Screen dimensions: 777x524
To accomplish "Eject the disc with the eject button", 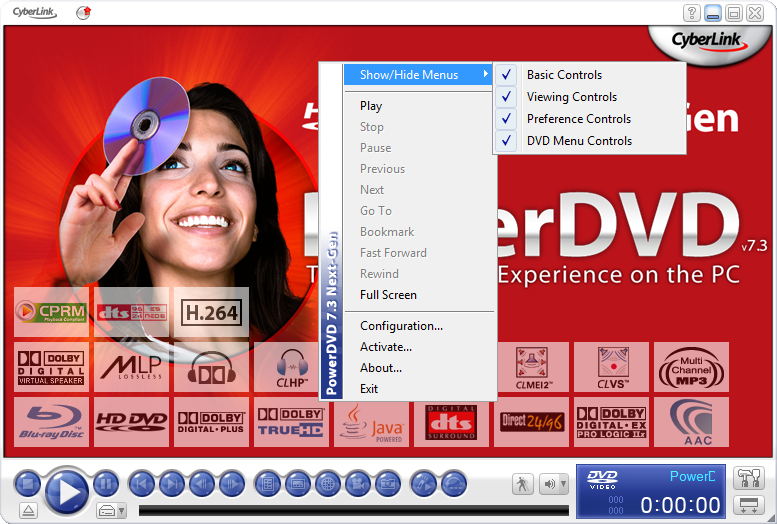I will [x=28, y=510].
